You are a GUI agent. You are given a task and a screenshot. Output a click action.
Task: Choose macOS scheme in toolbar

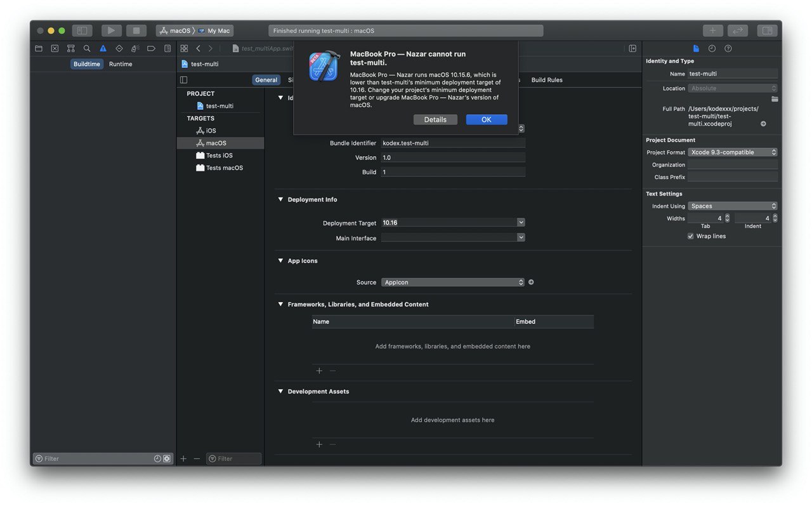click(175, 30)
